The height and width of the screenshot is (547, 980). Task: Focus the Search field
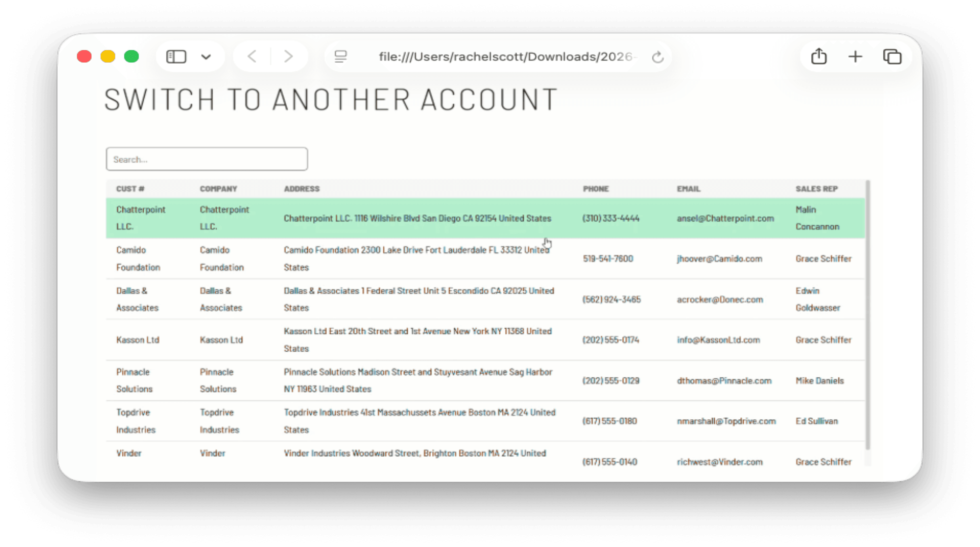point(207,159)
